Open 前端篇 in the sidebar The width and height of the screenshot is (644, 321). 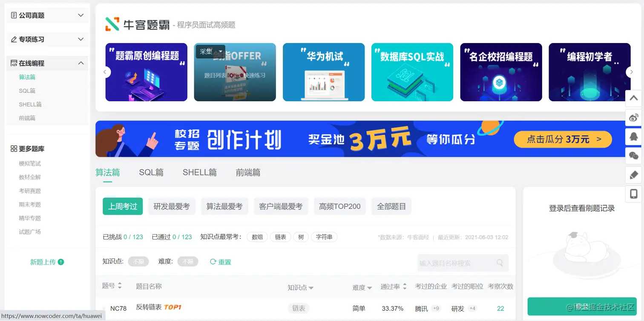click(27, 118)
